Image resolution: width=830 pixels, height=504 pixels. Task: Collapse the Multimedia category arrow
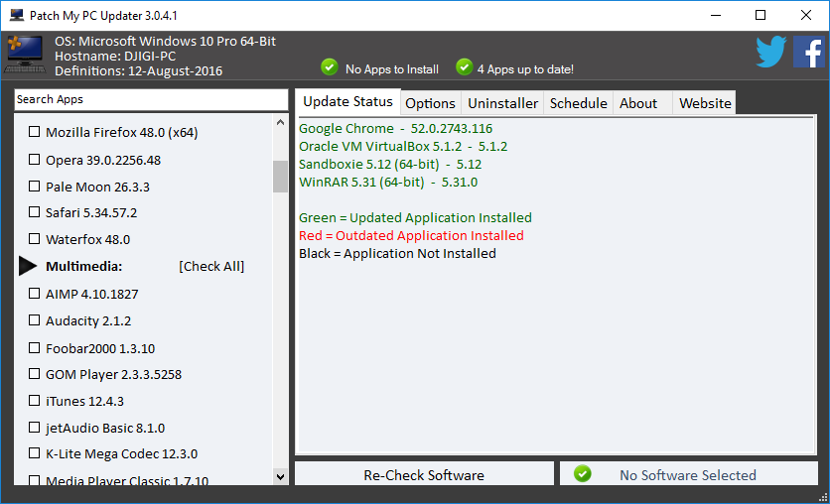pos(28,266)
